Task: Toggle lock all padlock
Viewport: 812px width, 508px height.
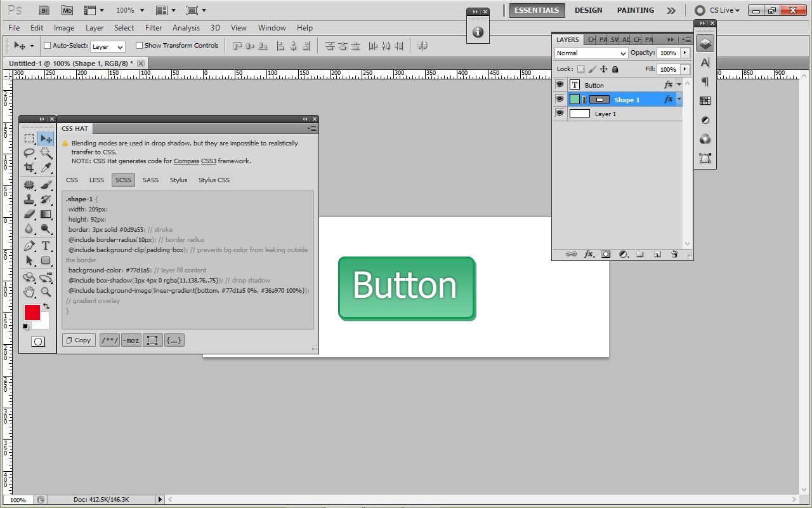Action: point(615,69)
